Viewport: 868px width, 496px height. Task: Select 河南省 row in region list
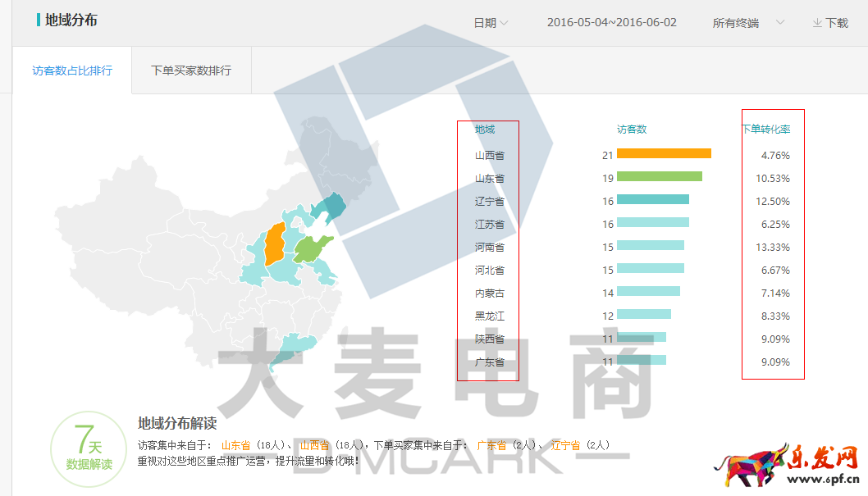pyautogui.click(x=490, y=247)
